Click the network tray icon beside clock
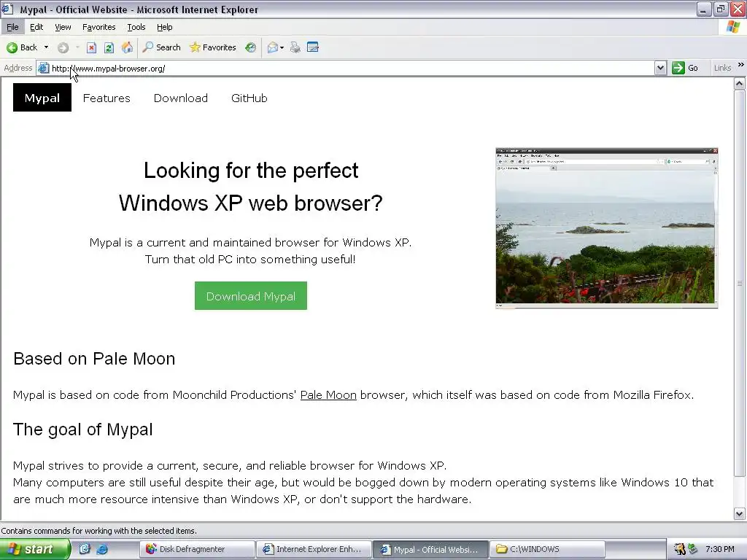 pos(693,549)
